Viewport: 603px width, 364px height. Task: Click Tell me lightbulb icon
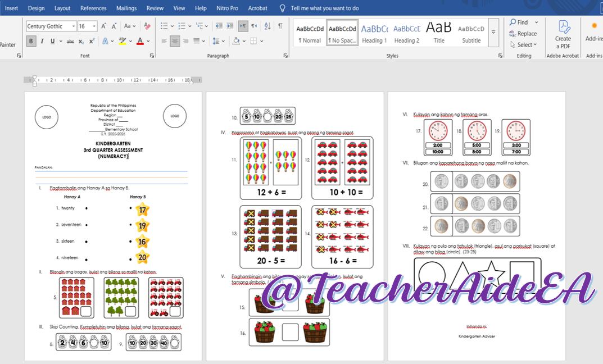coord(282,8)
